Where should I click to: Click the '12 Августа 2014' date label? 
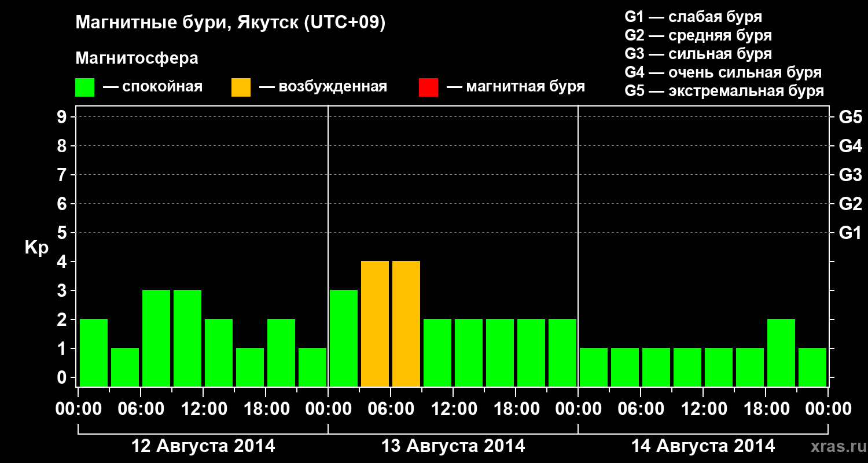203,446
